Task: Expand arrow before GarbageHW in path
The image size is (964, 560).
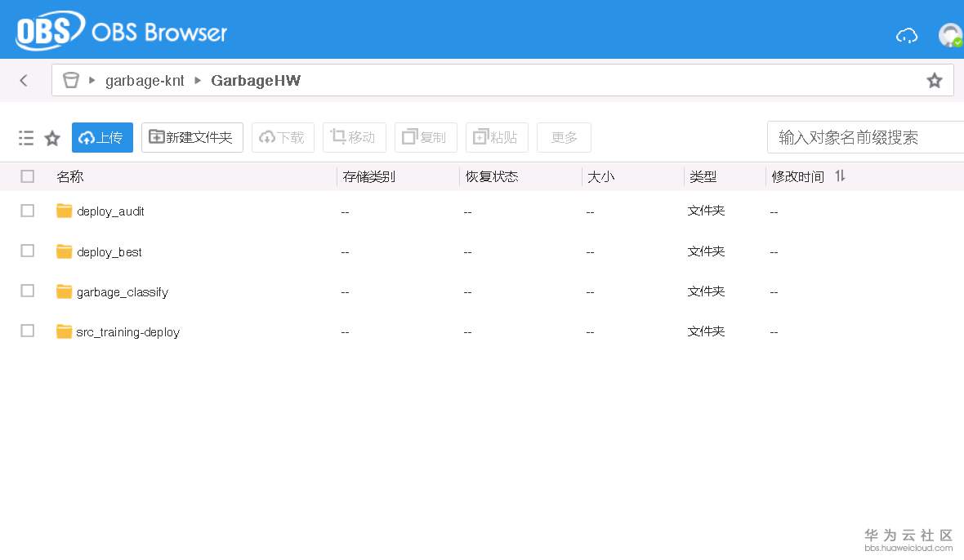Action: click(198, 80)
